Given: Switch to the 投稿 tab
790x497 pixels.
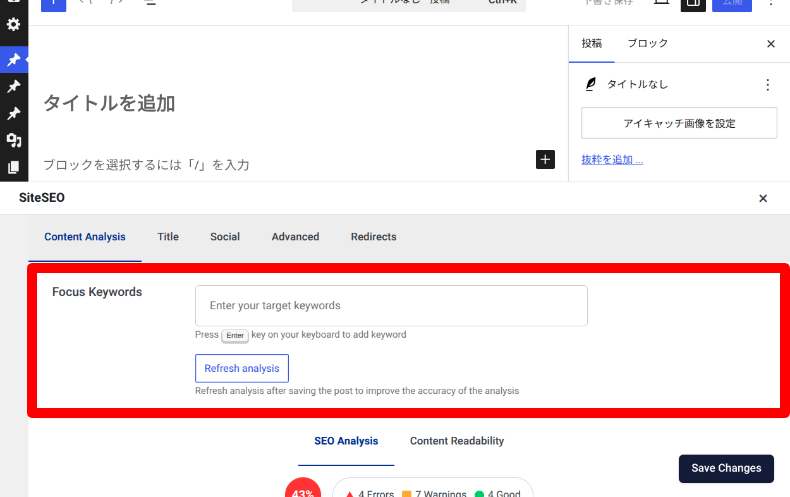Looking at the screenshot, I should point(591,43).
